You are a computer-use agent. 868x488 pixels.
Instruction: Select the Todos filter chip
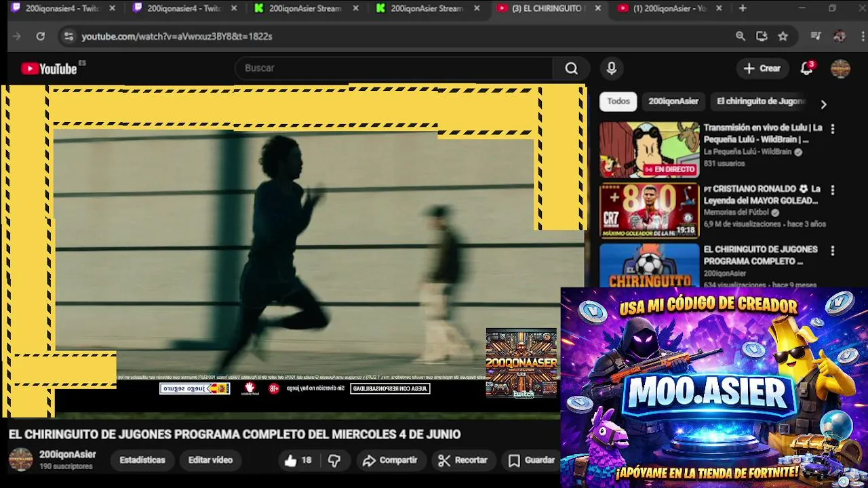pyautogui.click(x=618, y=102)
